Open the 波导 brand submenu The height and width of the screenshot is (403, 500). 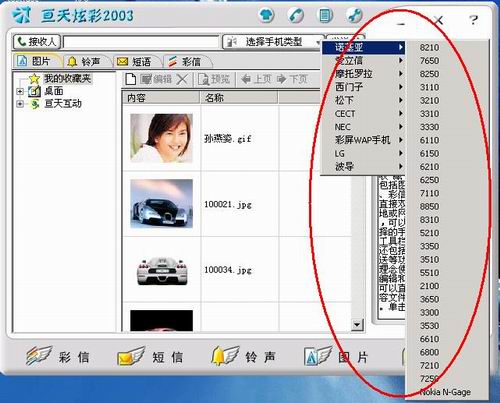(363, 166)
